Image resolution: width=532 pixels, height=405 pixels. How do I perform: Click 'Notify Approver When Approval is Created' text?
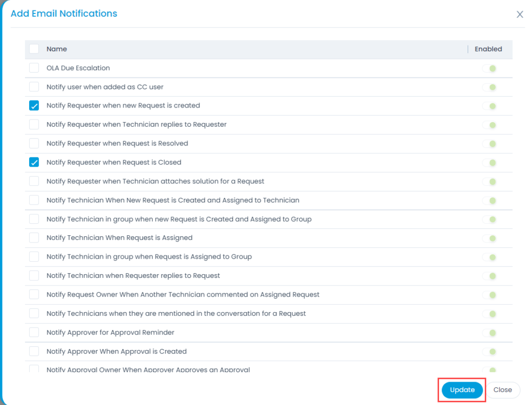coord(116,352)
